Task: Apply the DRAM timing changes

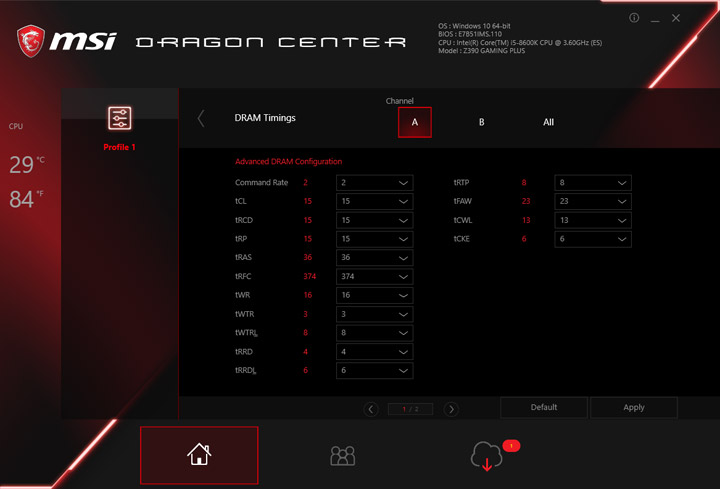Action: [634, 407]
